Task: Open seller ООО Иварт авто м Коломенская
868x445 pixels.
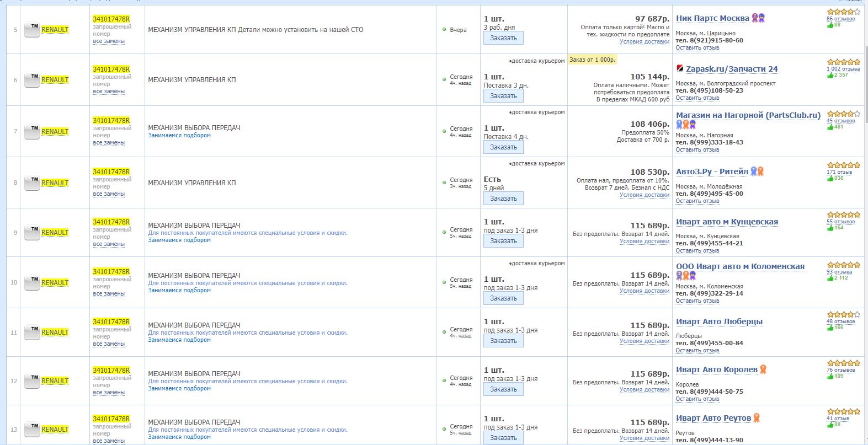Action: pos(740,266)
